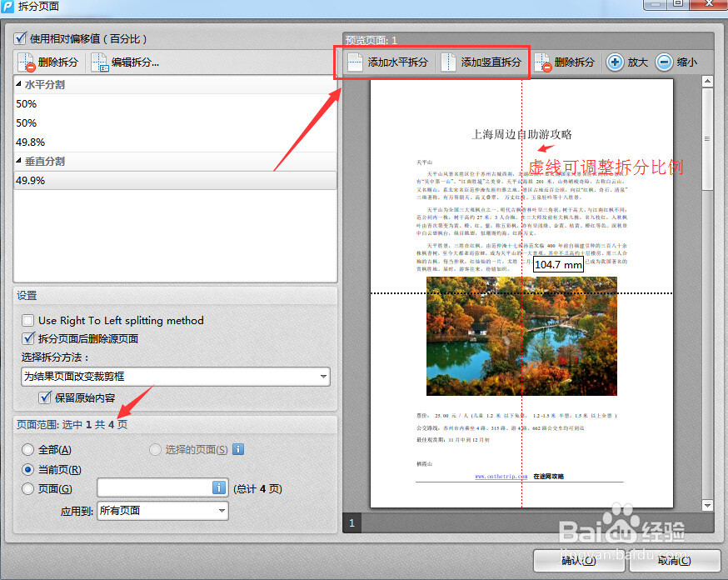728x580 pixels.
Task: Uncheck 拆分页面后删除源页面
Action: coord(27,338)
